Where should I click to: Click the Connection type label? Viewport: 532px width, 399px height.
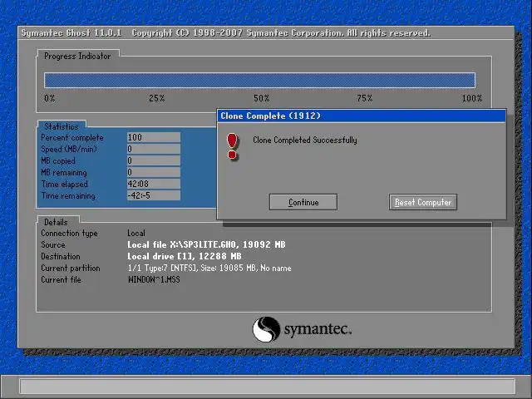coord(69,233)
